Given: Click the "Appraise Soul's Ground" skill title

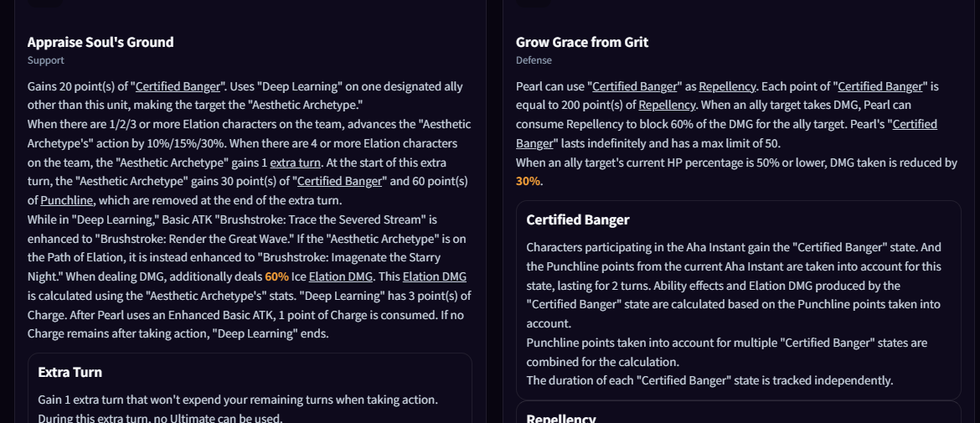Looking at the screenshot, I should [x=101, y=42].
